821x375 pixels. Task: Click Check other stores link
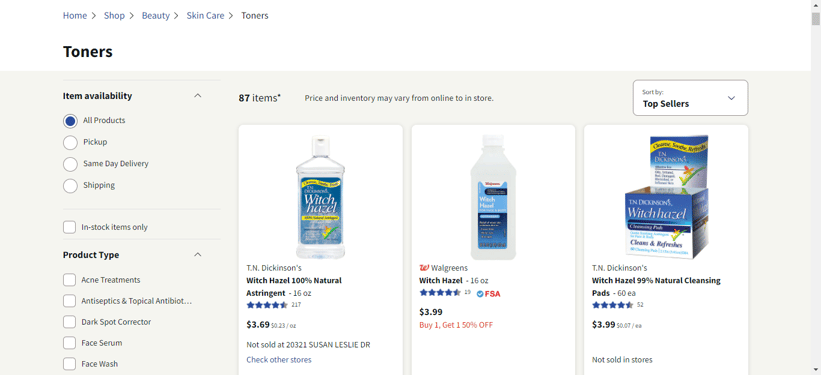pos(279,360)
